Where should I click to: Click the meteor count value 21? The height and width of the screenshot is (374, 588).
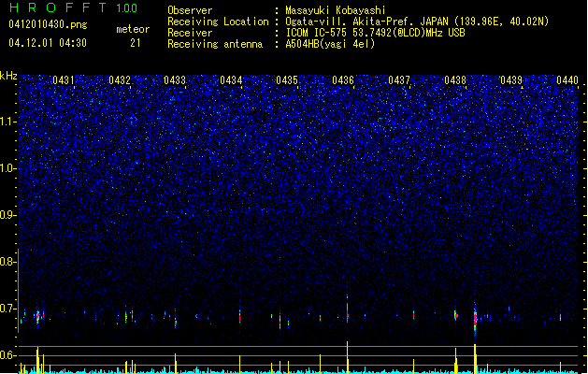136,43
